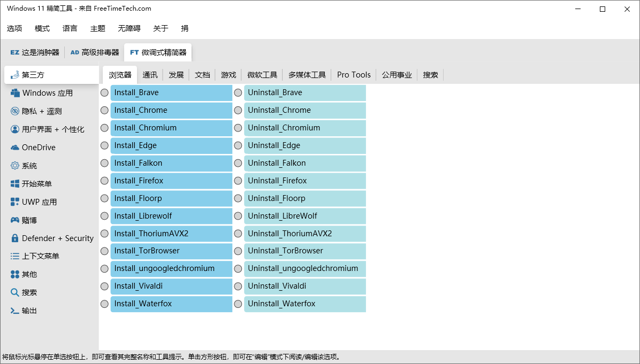Image resolution: width=640 pixels, height=364 pixels.
Task: Click the Install_Floorp button
Action: 171,198
